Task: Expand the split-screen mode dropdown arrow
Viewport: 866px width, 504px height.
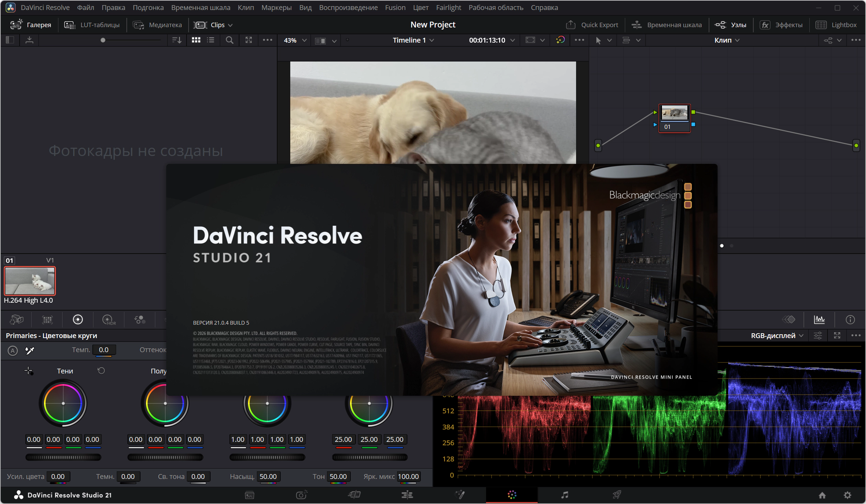Action: [334, 41]
